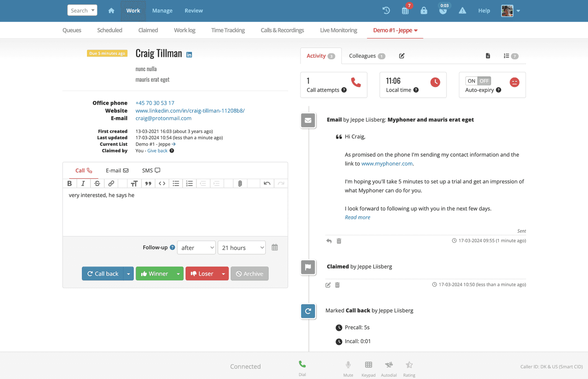Reply to the email activity entry
588x379 pixels.
click(x=329, y=241)
